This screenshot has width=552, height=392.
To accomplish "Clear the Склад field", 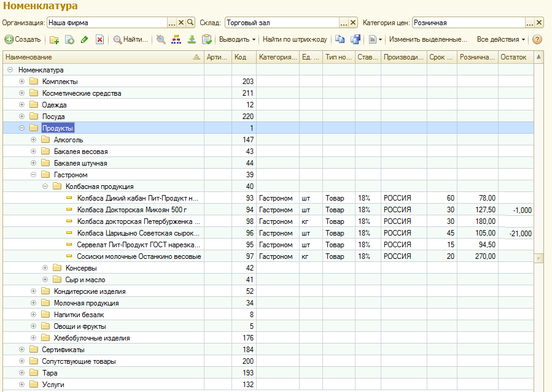I will 353,23.
